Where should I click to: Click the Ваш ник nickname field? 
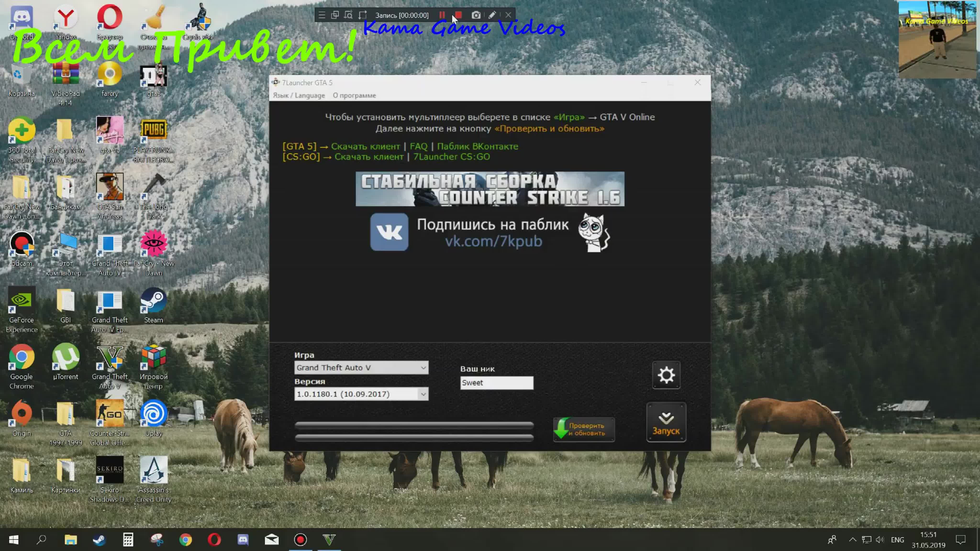(496, 383)
